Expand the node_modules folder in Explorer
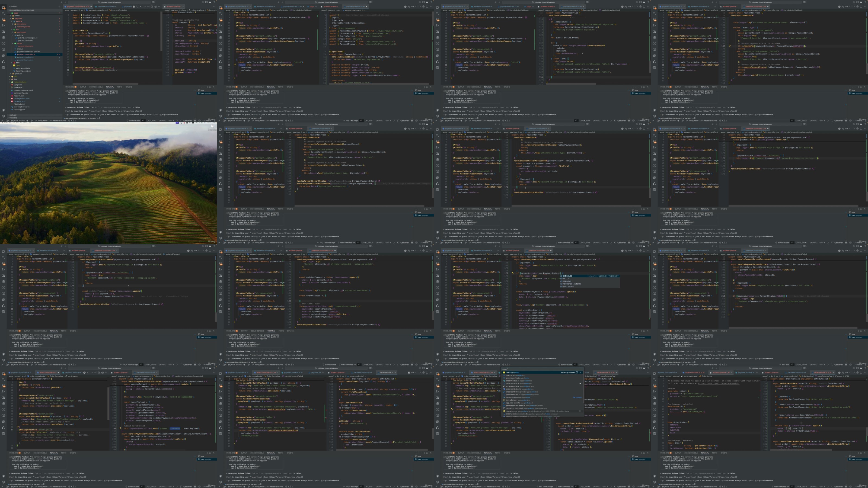This screenshot has width=868, height=488. pyautogui.click(x=20, y=82)
